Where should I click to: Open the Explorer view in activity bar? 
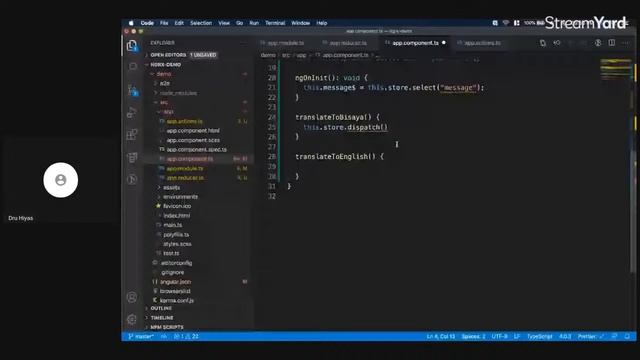pos(132,45)
